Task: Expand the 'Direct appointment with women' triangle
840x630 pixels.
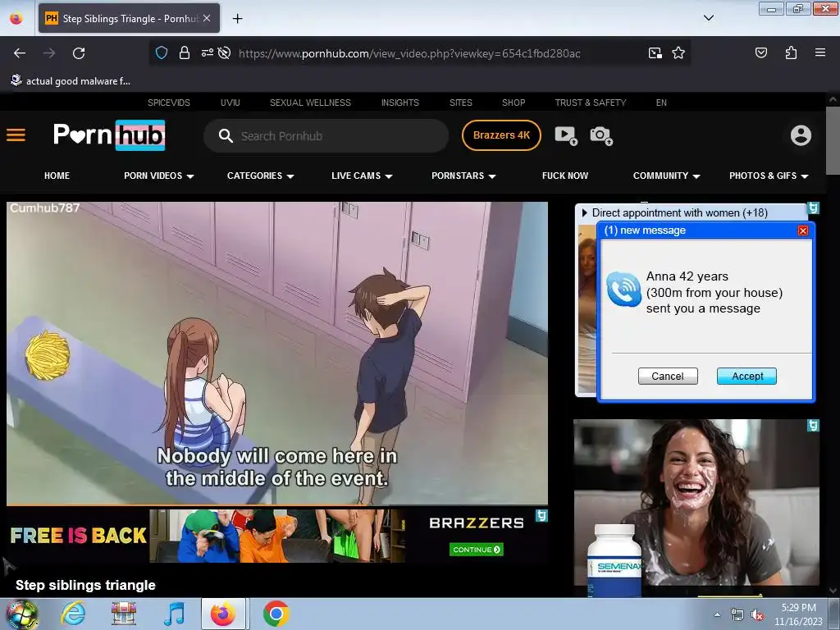Action: point(584,212)
